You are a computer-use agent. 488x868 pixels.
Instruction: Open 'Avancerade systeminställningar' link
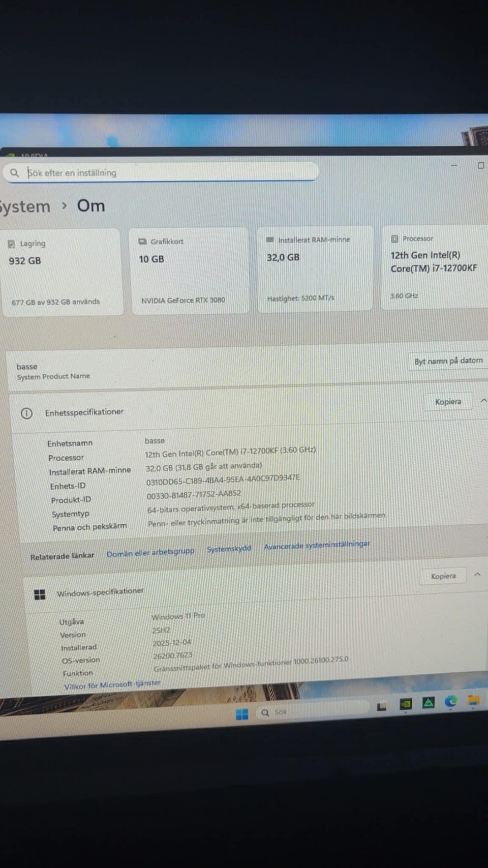click(317, 545)
